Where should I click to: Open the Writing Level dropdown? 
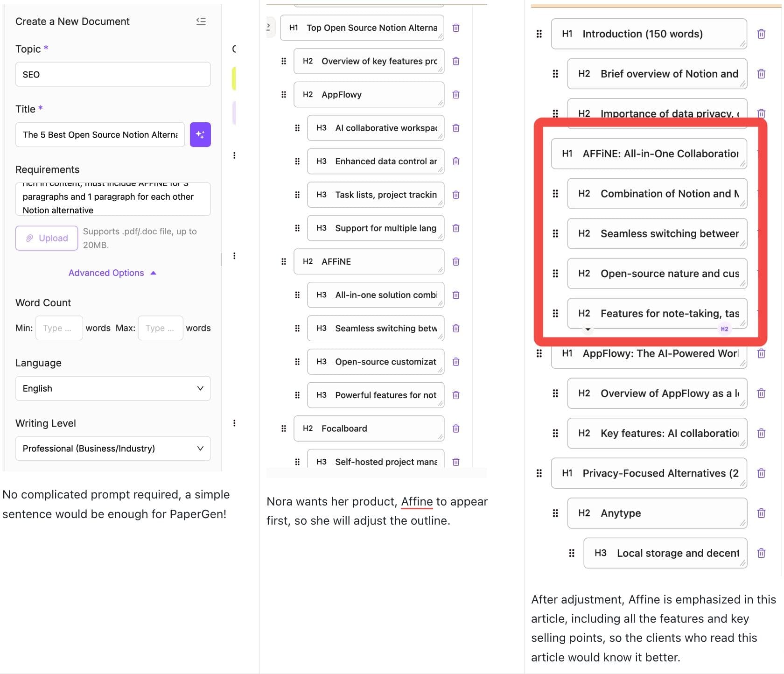(x=113, y=449)
